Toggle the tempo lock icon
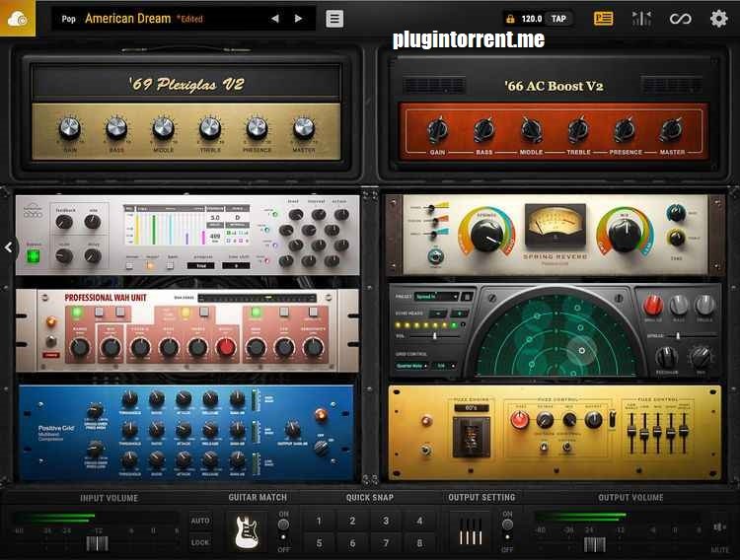 coord(510,19)
